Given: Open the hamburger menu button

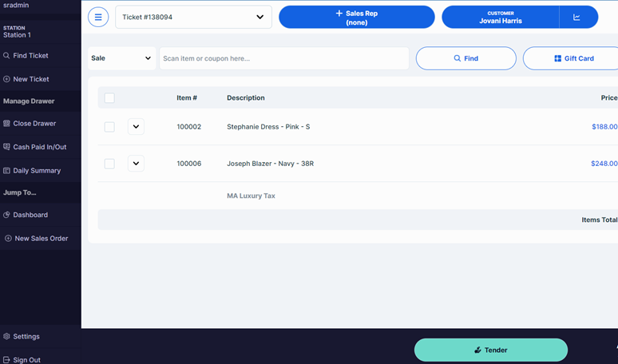Looking at the screenshot, I should [98, 17].
